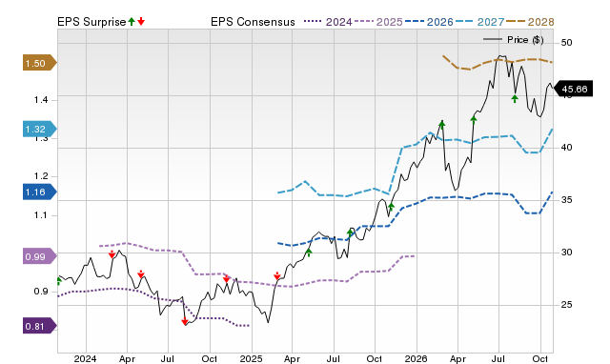The image size is (610, 364).
Task: Click the EPS Surprise legend title
Action: (91, 22)
